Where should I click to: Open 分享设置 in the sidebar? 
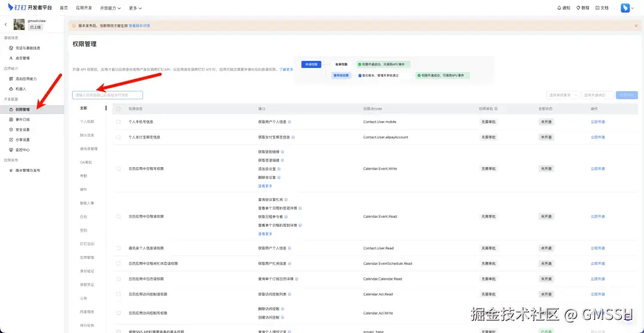point(23,140)
